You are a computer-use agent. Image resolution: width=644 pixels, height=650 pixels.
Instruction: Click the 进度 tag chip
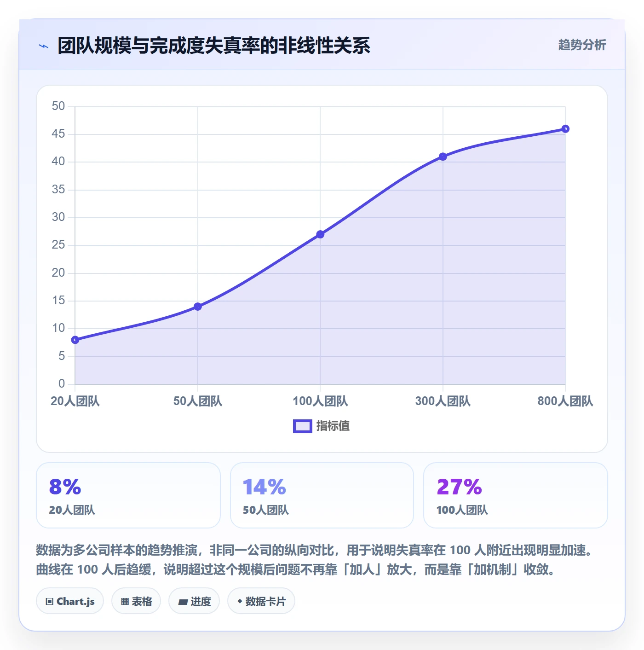[x=194, y=601]
